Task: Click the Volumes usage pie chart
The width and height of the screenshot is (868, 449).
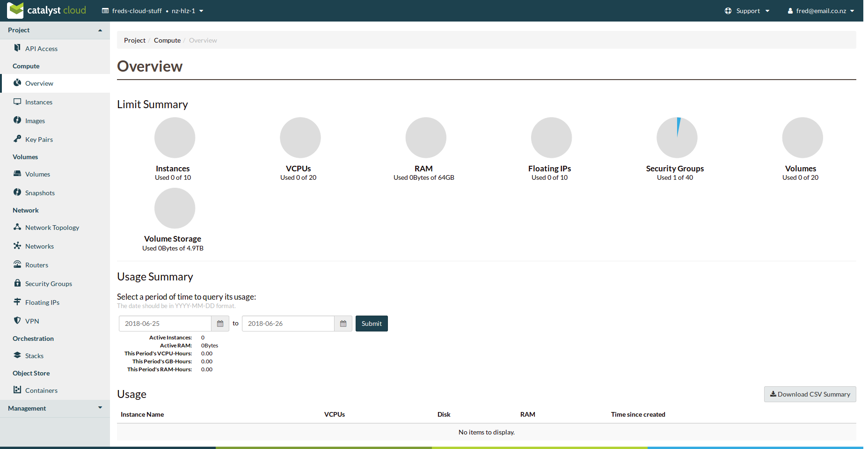Action: [x=802, y=138]
